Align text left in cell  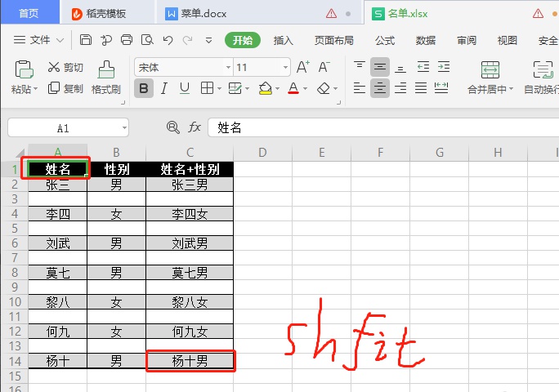click(x=360, y=87)
